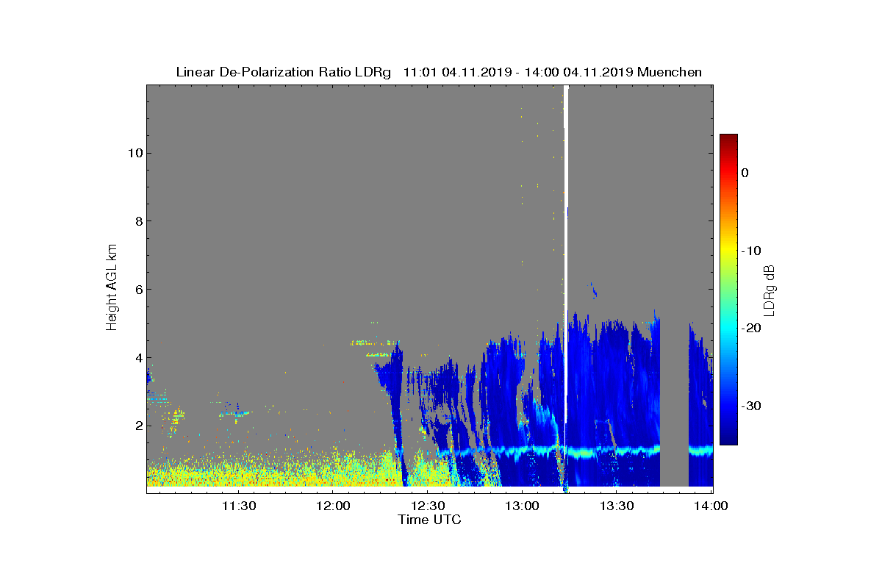Click the LDRg color scale bar

click(x=728, y=290)
